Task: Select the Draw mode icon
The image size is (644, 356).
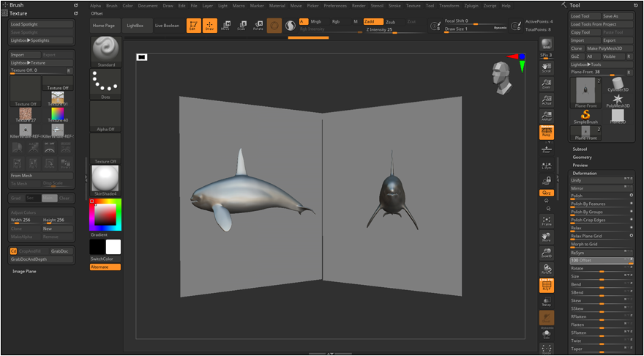Action: click(x=209, y=26)
